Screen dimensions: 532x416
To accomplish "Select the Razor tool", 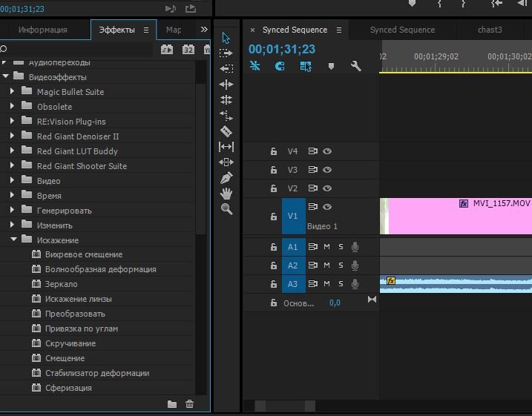I will point(226,131).
